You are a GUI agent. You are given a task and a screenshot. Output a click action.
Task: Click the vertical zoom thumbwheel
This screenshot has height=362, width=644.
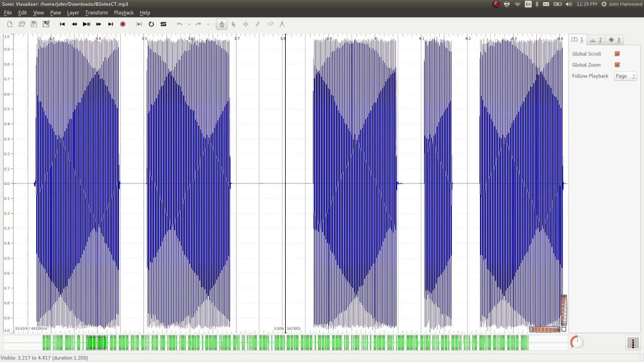pos(564,310)
